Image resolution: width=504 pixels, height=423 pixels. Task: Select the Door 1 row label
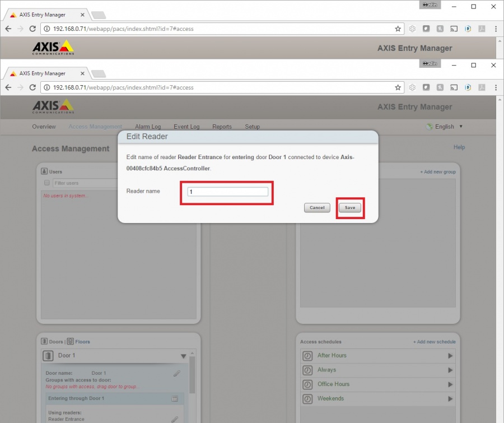tap(67, 355)
